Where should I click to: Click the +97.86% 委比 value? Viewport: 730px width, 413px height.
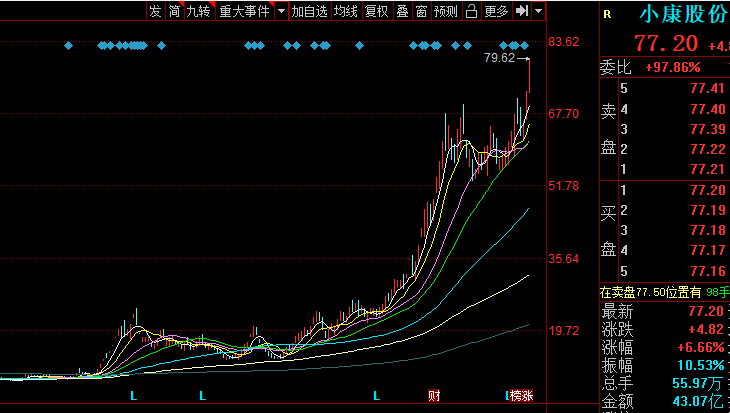(x=673, y=68)
